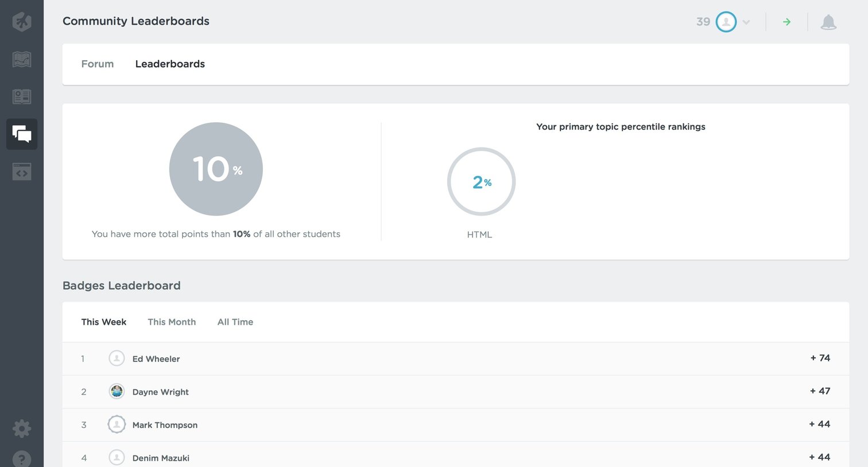
Task: Click the 2% HTML percentile ring
Action: [481, 182]
